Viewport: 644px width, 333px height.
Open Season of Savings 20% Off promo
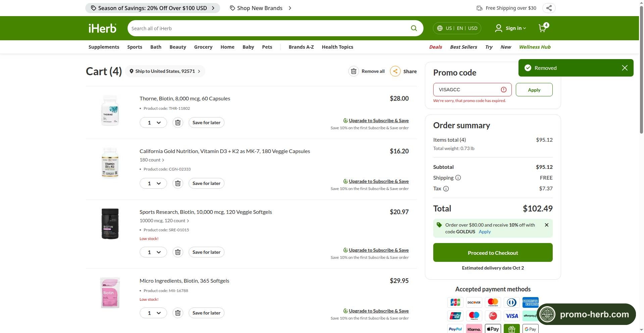click(x=153, y=8)
